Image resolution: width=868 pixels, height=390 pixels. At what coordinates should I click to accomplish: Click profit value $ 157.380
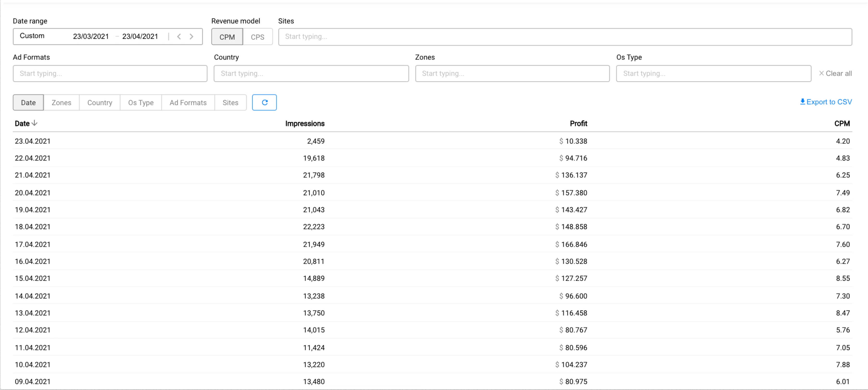(x=571, y=193)
